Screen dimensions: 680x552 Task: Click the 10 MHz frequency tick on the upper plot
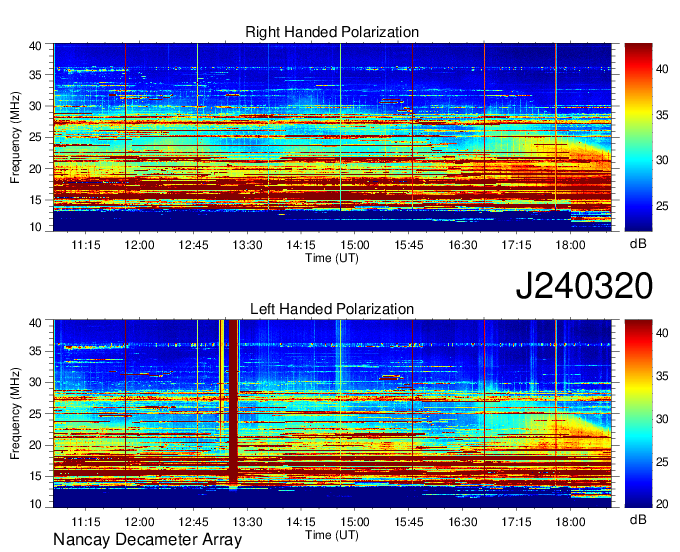(35, 227)
